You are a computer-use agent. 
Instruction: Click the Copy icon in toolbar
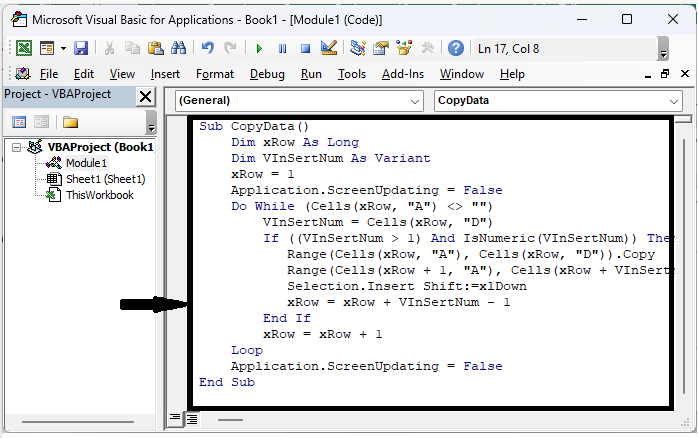click(x=132, y=48)
